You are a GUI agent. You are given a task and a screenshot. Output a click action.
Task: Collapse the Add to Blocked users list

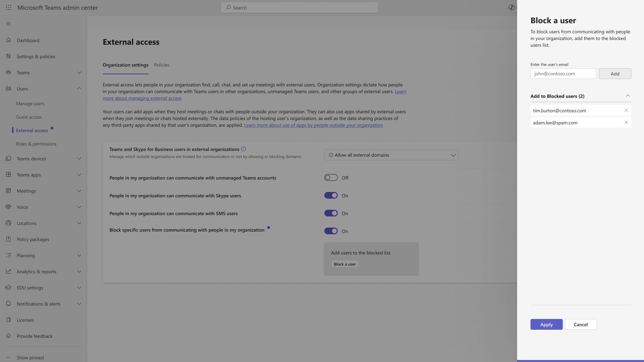click(x=628, y=96)
